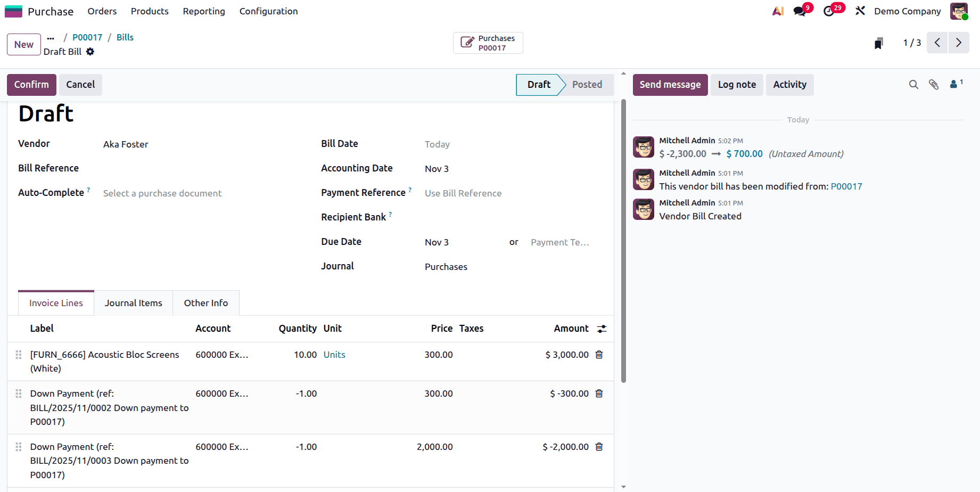Delete the Acoustic Bloc Screens line with trash icon
The width and height of the screenshot is (980, 492).
pyautogui.click(x=599, y=354)
